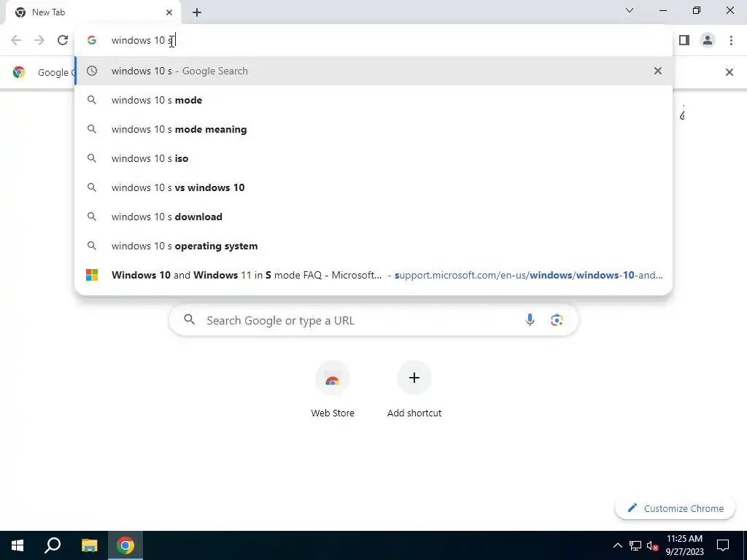
Task: Open the clock showing 11:25 AM
Action: (x=684, y=545)
